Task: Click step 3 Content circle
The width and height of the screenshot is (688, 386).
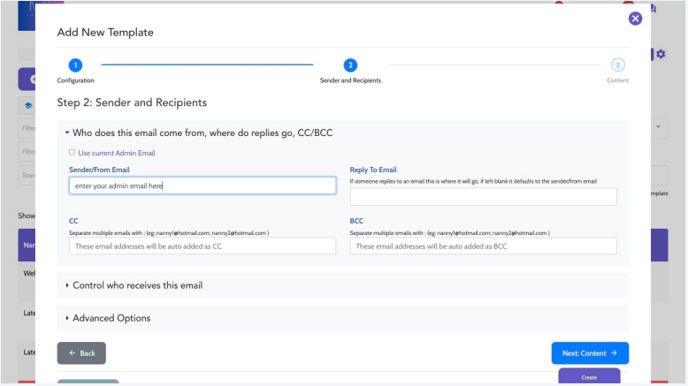Action: pos(618,65)
